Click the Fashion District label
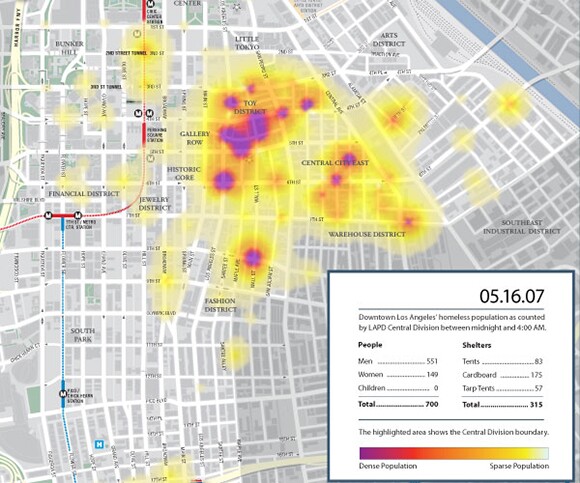 [x=220, y=305]
